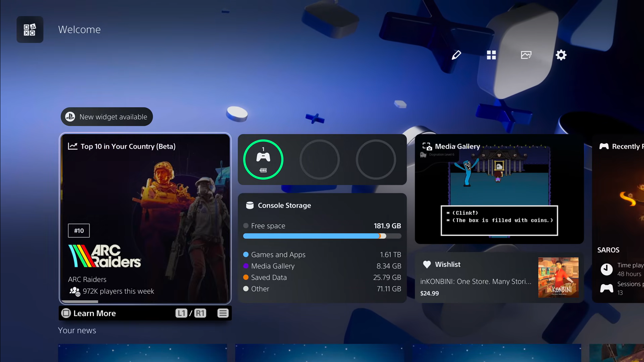This screenshot has height=362, width=644.
Task: Select the Saved Data storage row
Action: point(322,278)
